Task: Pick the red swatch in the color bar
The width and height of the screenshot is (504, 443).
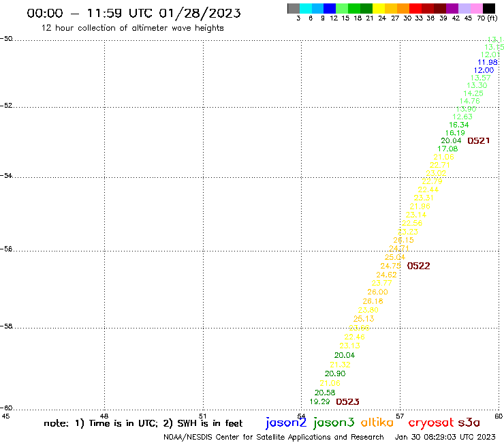Action: point(415,8)
